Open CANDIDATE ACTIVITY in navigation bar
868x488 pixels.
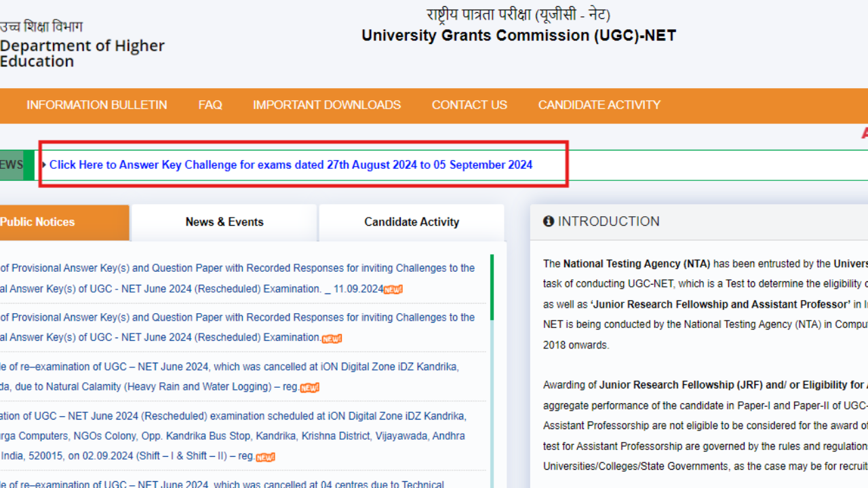599,105
